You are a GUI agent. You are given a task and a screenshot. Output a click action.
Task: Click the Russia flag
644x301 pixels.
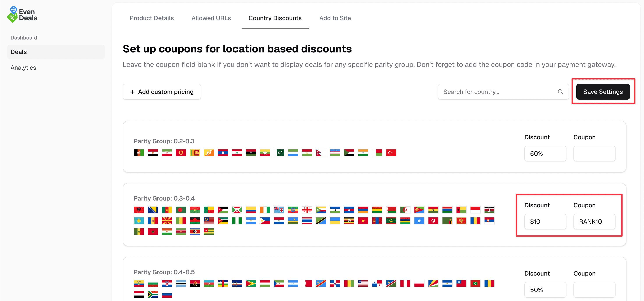pyautogui.click(x=167, y=294)
